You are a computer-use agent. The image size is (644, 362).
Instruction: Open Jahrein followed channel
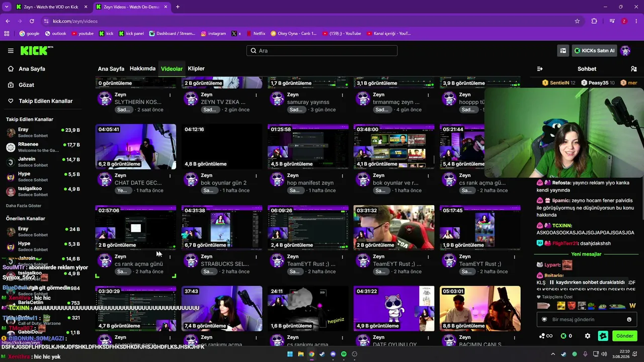click(43, 162)
